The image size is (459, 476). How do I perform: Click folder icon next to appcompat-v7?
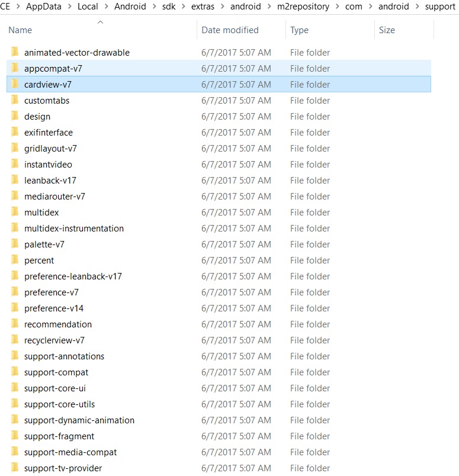pyautogui.click(x=15, y=68)
